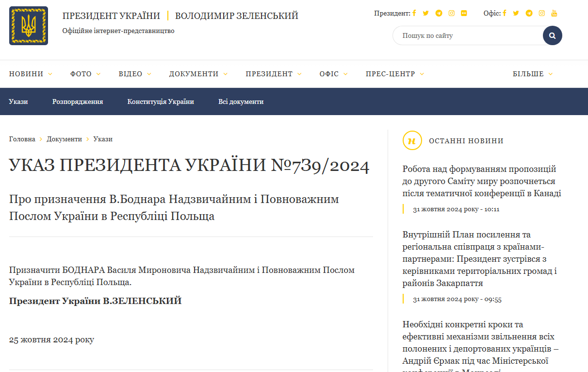Go to Головна via breadcrumb link
Viewport: 588px width, 372px height.
pyautogui.click(x=22, y=139)
